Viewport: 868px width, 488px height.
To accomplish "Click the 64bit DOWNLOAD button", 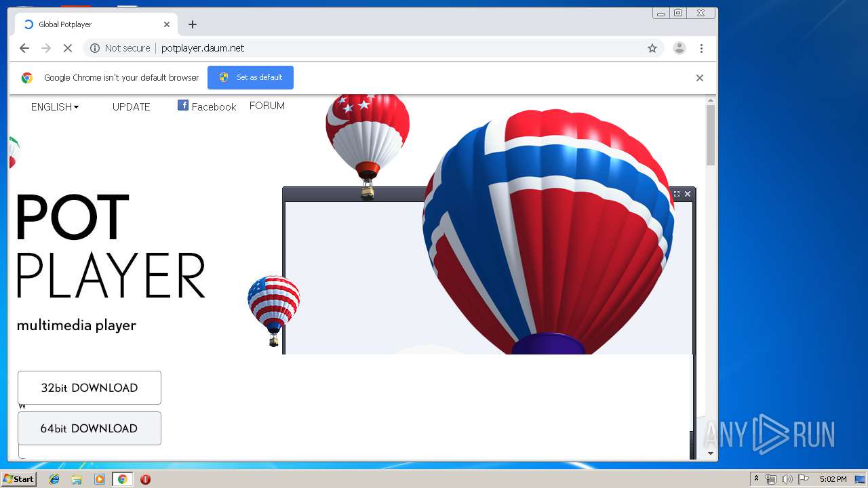I will [90, 428].
